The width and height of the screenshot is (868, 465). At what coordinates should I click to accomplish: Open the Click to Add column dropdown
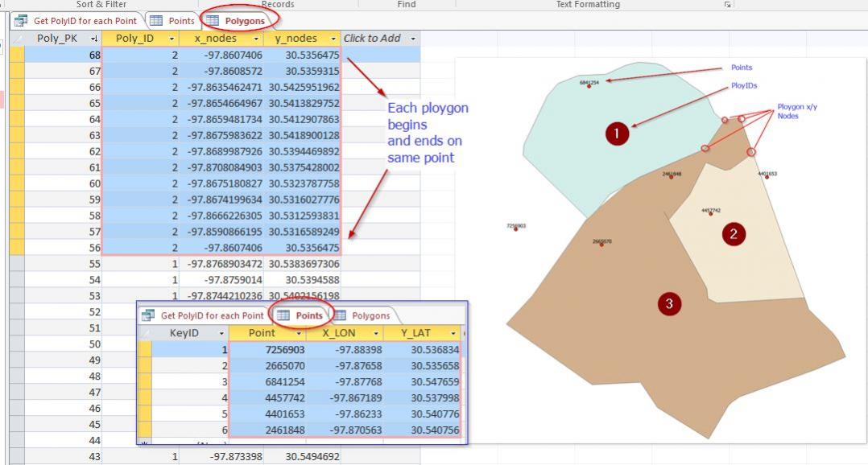pos(413,39)
